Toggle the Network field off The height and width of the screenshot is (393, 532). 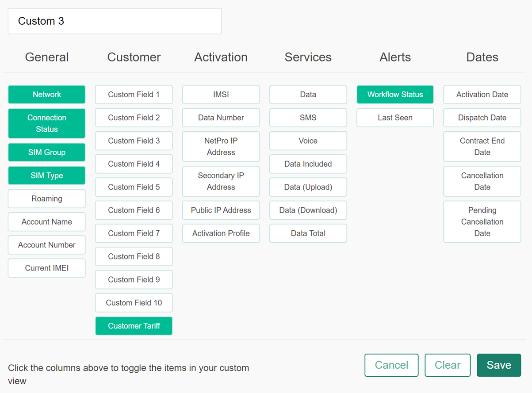(x=46, y=94)
